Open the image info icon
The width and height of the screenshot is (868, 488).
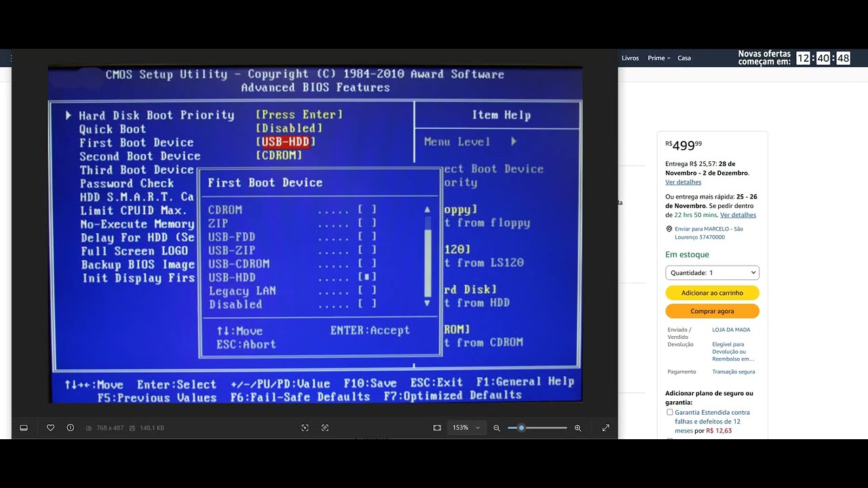tap(71, 428)
